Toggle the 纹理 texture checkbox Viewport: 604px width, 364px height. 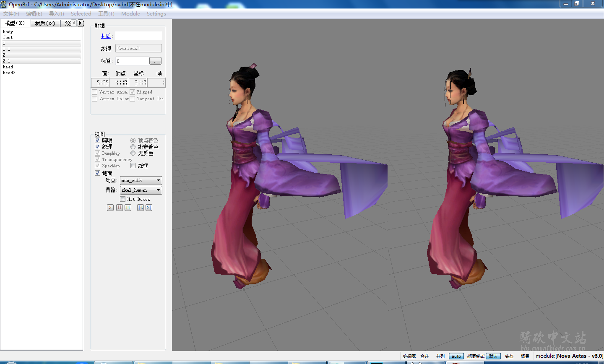pyautogui.click(x=97, y=147)
